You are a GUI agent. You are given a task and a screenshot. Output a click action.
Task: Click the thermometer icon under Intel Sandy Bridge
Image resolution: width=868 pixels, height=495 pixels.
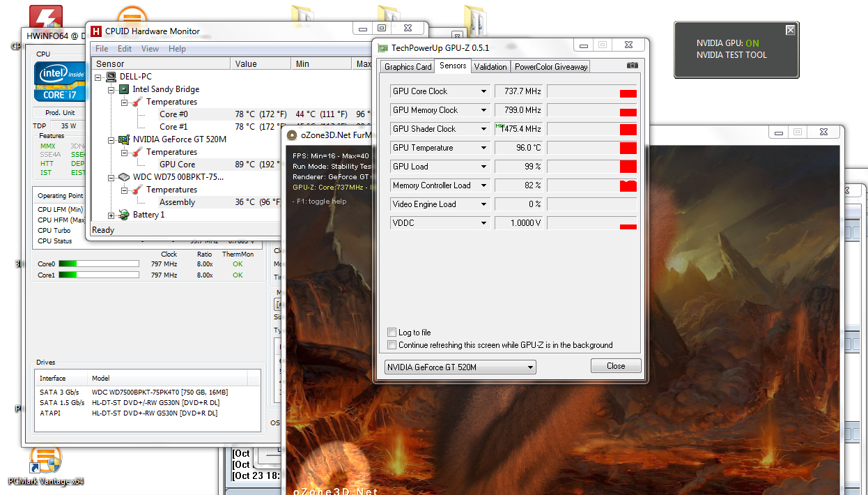pos(137,102)
